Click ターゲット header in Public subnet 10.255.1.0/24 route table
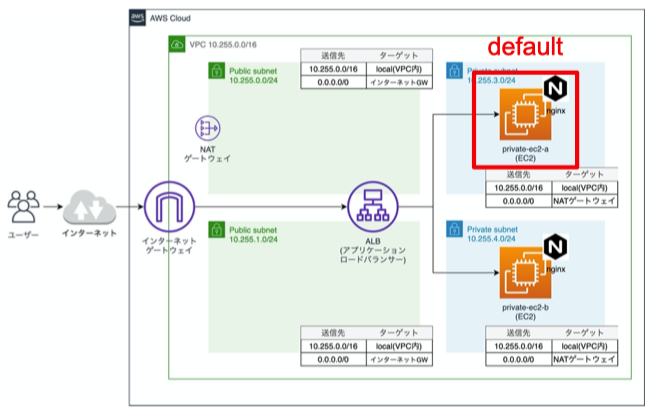This screenshot has width=652, height=416. (399, 333)
